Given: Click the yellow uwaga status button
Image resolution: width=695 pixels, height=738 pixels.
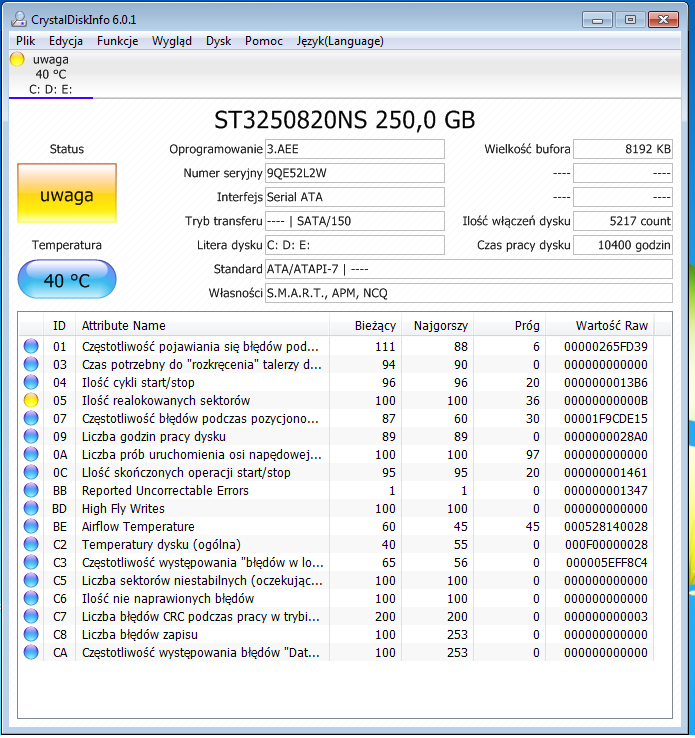Looking at the screenshot, I should (67, 193).
